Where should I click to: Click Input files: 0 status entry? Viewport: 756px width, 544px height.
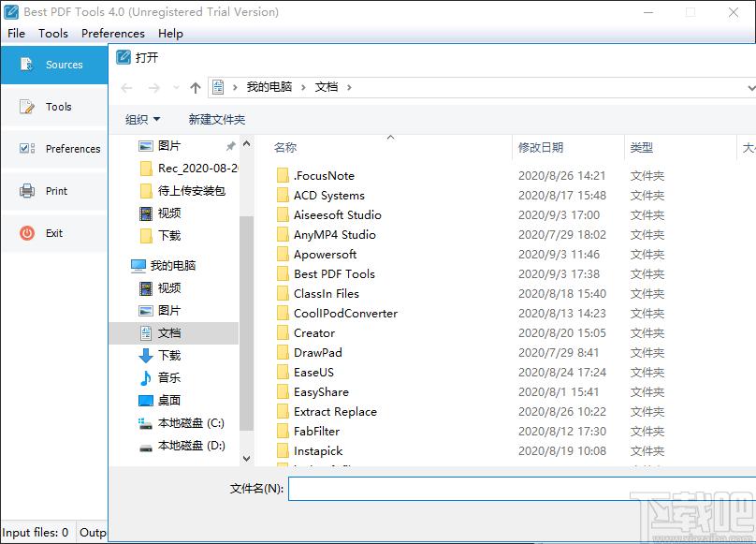(36, 533)
